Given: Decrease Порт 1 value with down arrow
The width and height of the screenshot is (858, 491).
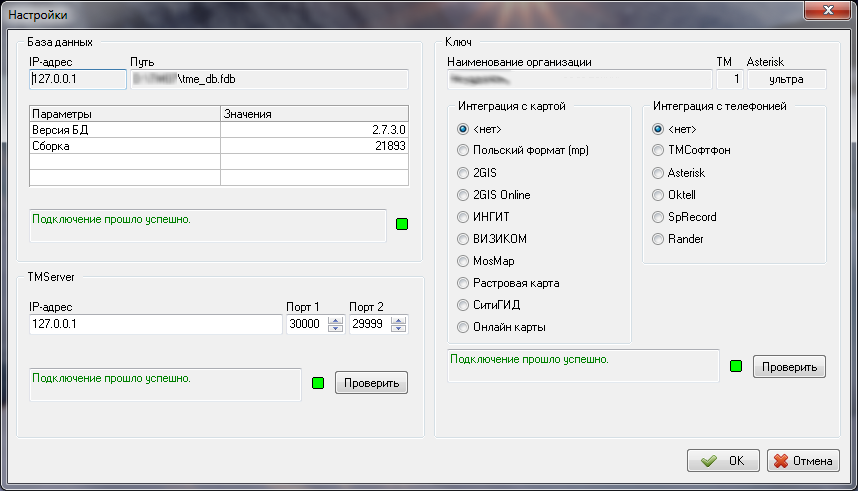Looking at the screenshot, I should pyautogui.click(x=335, y=329).
